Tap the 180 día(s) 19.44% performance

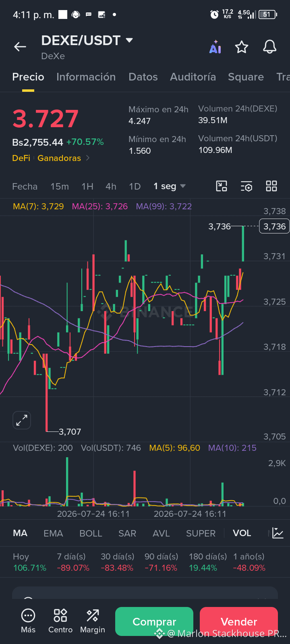click(x=208, y=562)
